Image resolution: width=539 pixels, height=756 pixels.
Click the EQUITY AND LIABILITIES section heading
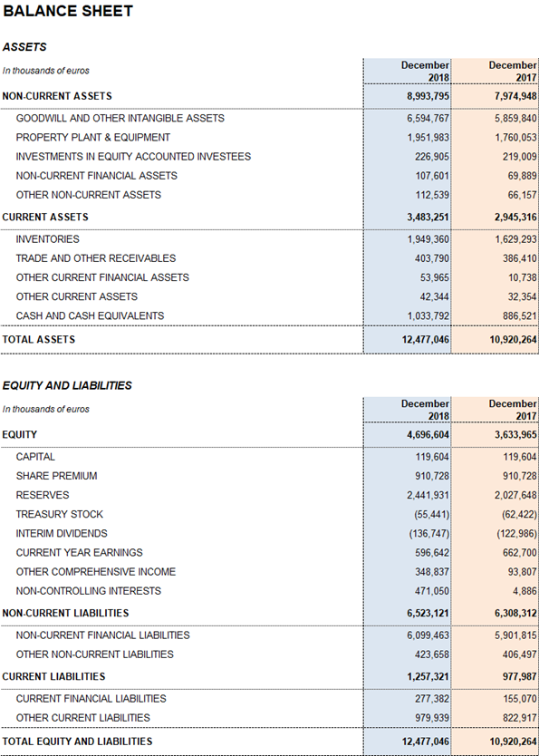pos(67,386)
